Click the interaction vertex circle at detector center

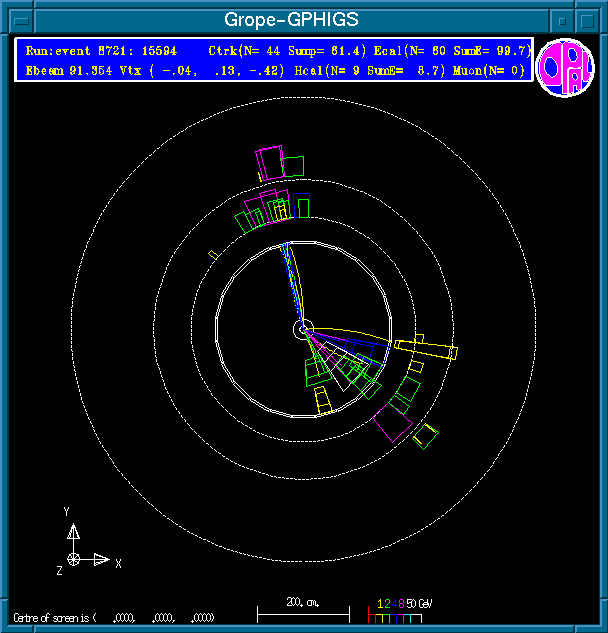pos(304,329)
